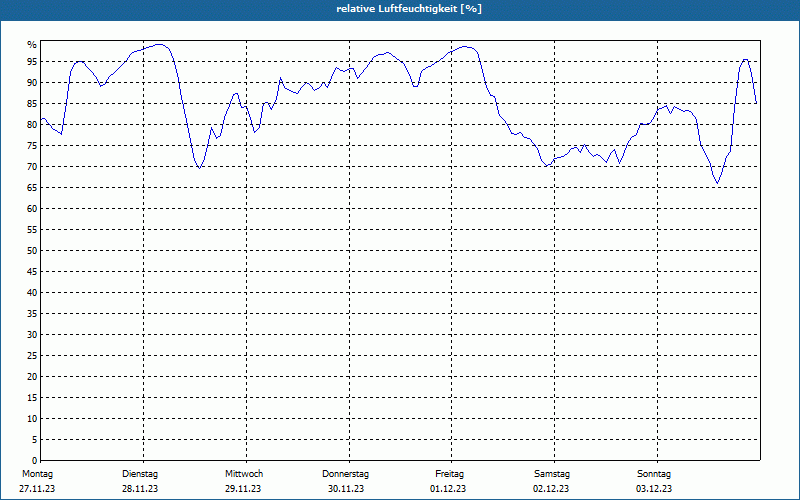Click the y-axis value 85
Image resolution: width=800 pixels, height=500 pixels.
tap(32, 104)
